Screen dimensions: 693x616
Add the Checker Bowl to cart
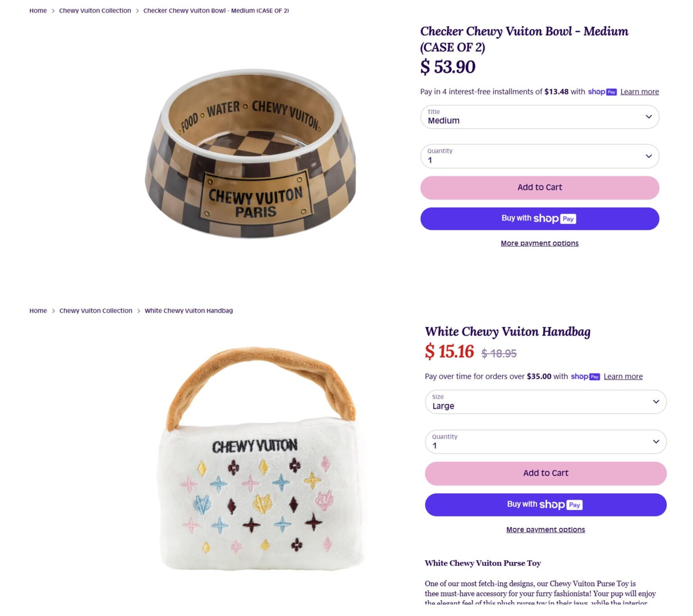coord(540,188)
